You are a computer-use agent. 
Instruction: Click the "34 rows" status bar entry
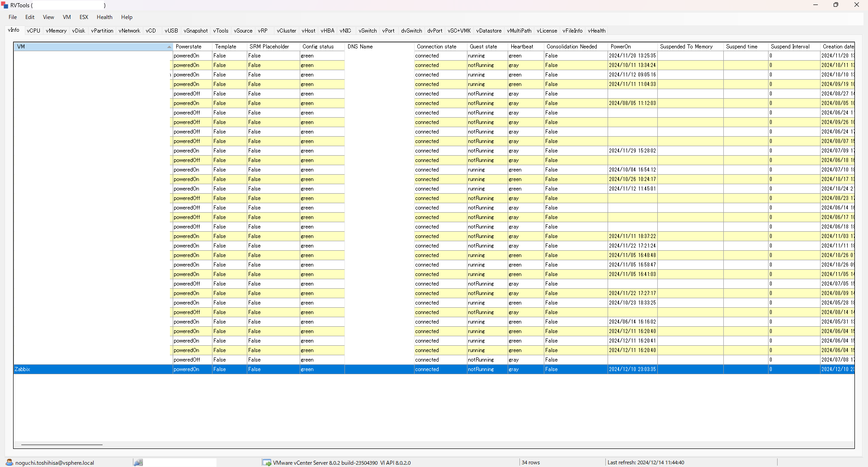tap(531, 462)
